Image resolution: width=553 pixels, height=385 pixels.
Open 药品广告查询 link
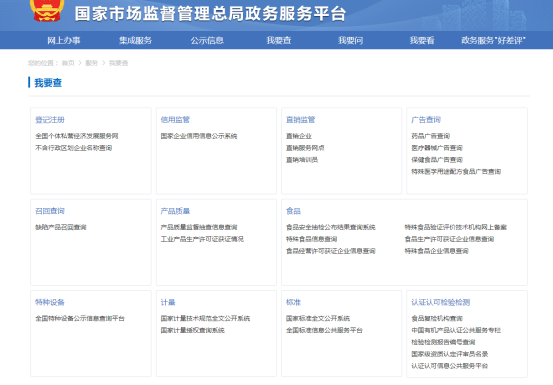(430, 136)
